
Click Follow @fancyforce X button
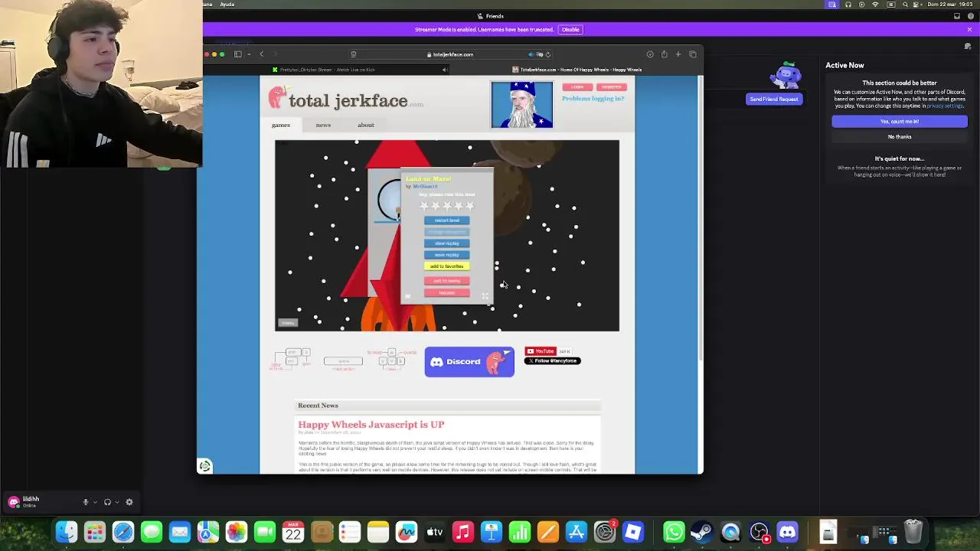(553, 360)
